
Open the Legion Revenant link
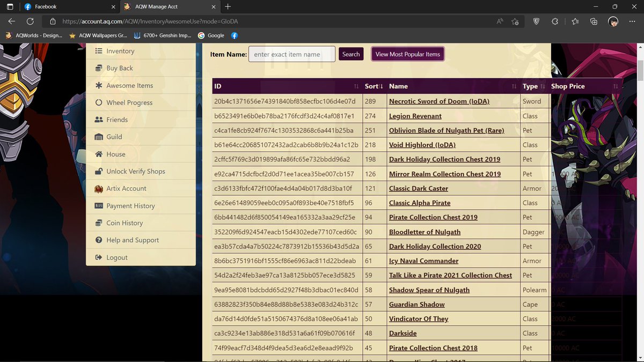click(x=415, y=116)
